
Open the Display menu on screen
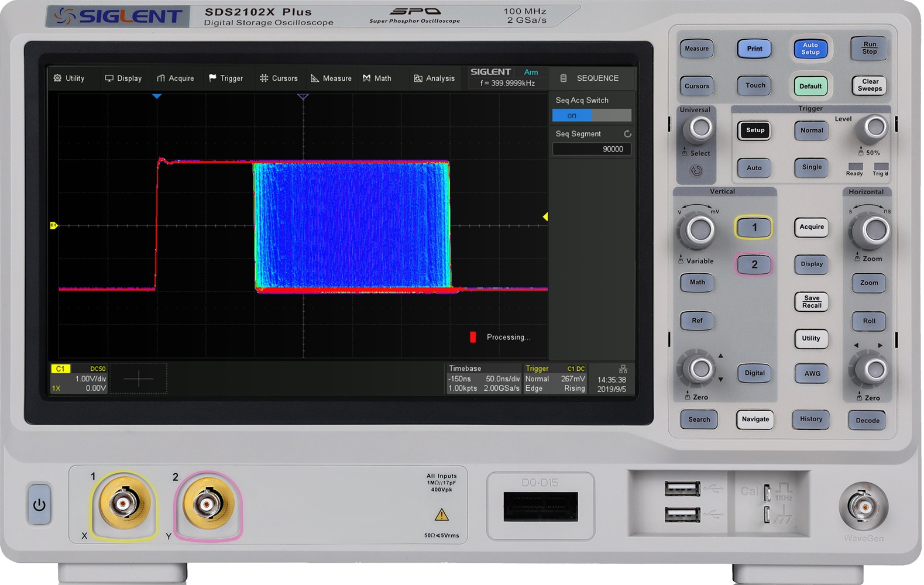123,78
